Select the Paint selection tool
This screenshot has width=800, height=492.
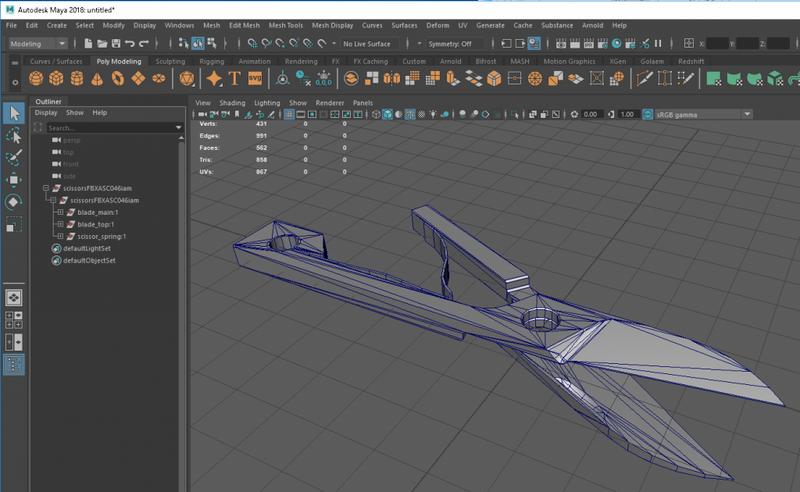click(14, 158)
